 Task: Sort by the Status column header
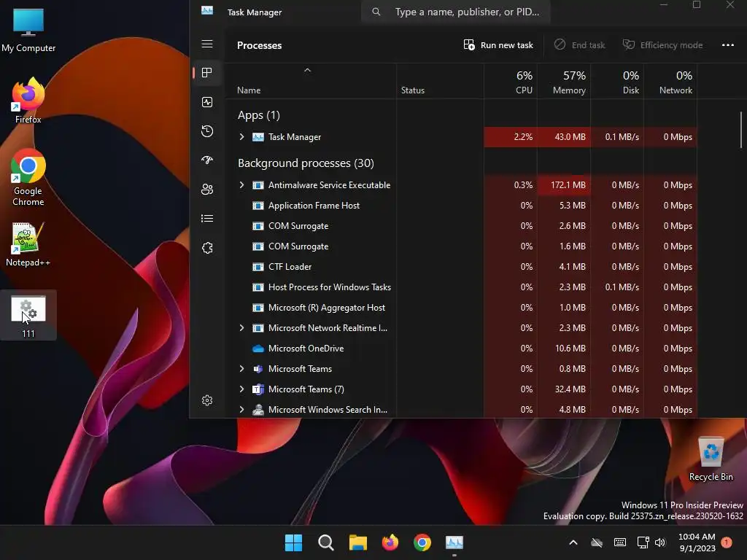pyautogui.click(x=440, y=82)
